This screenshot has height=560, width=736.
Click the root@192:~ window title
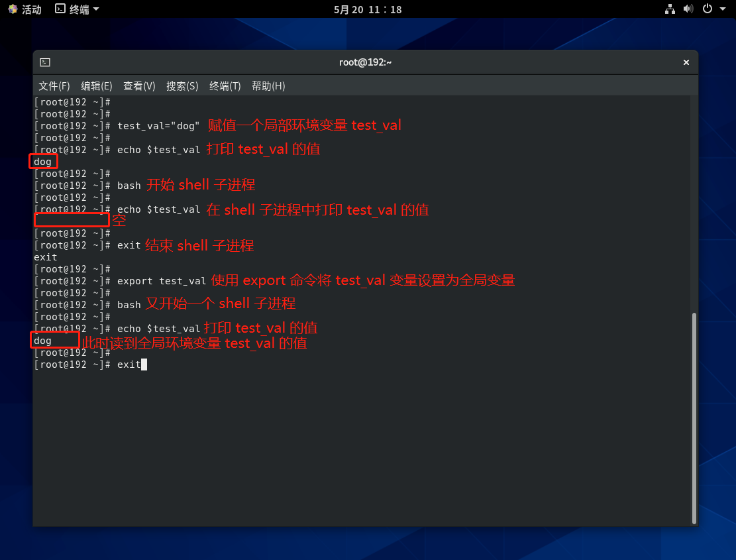click(x=365, y=62)
